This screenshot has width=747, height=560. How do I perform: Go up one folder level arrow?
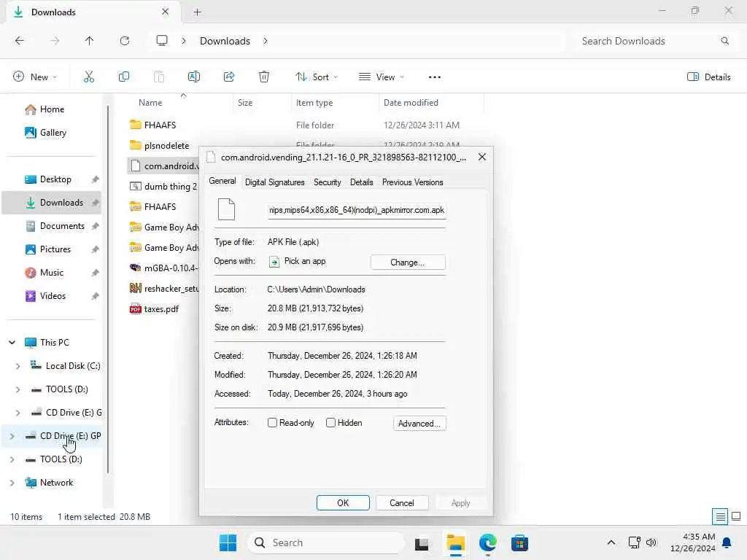coord(89,41)
